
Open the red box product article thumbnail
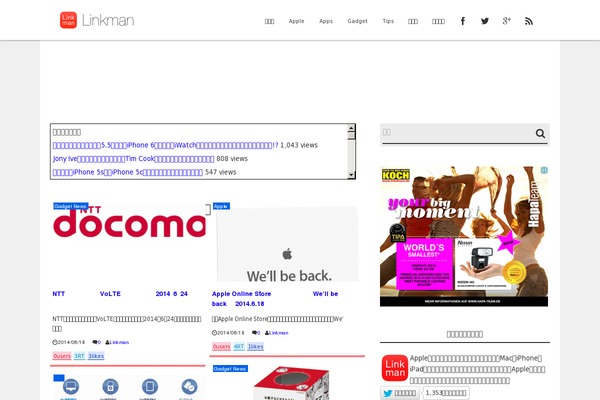(291, 383)
